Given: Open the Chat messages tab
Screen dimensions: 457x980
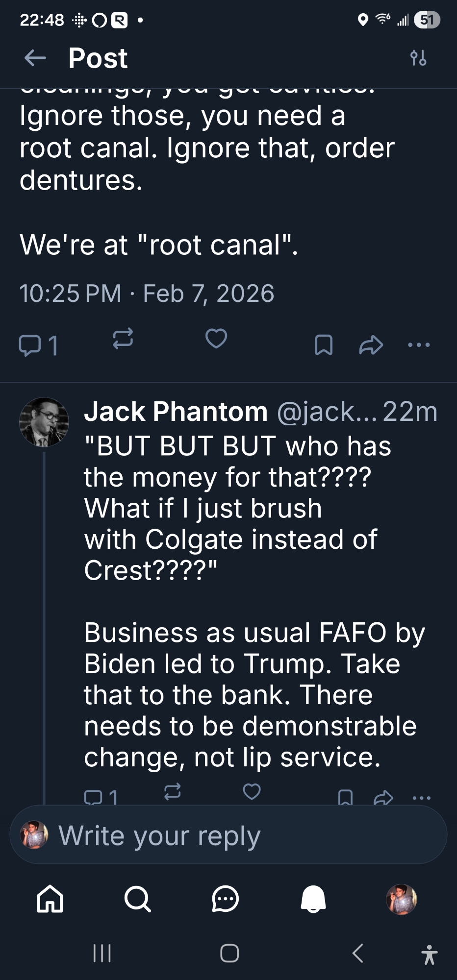Looking at the screenshot, I should [225, 899].
